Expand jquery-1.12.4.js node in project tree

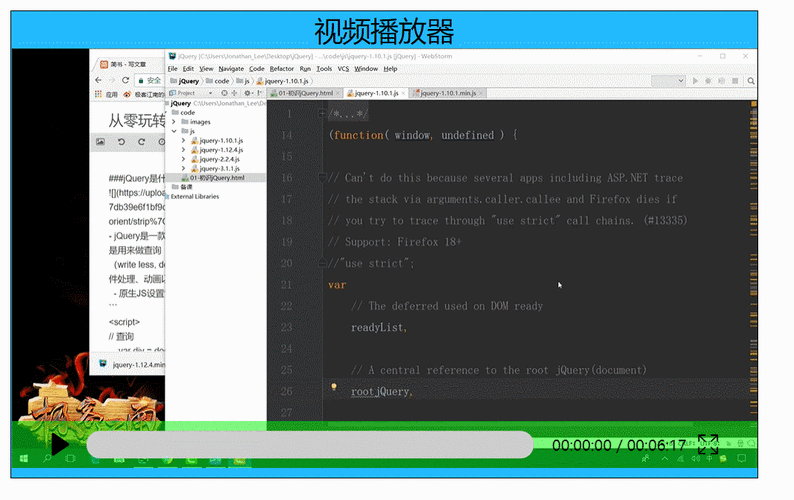(x=183, y=150)
